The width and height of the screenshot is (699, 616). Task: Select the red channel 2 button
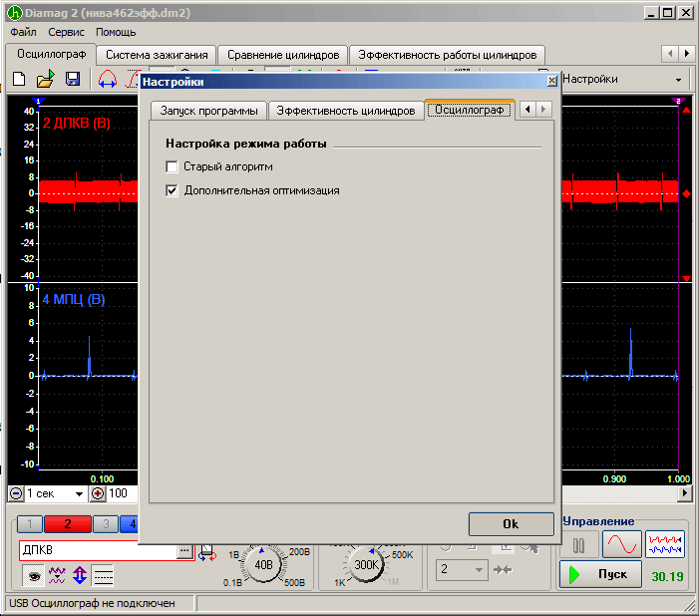(x=68, y=523)
